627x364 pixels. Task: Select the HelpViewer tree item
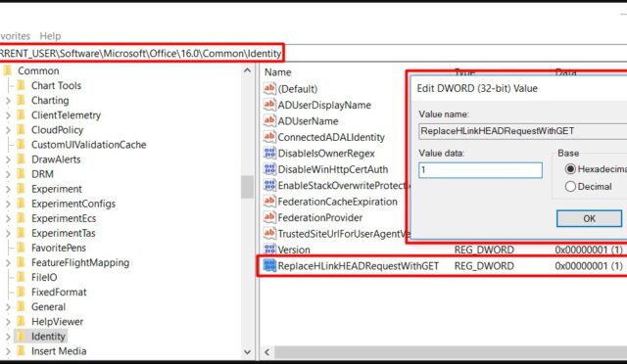click(57, 322)
